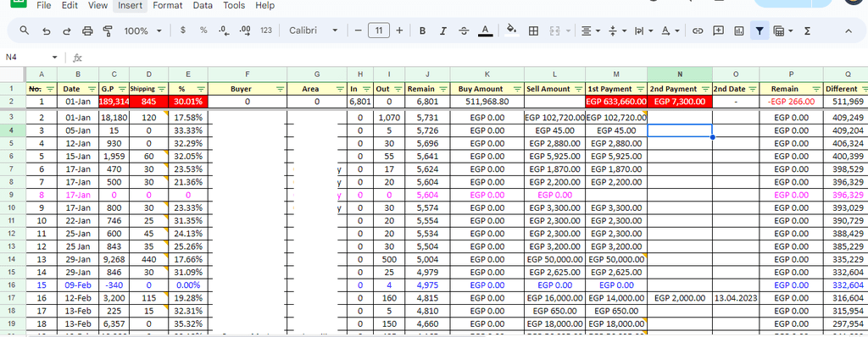The width and height of the screenshot is (868, 337).
Task: Toggle bold formatting
Action: coord(422,31)
